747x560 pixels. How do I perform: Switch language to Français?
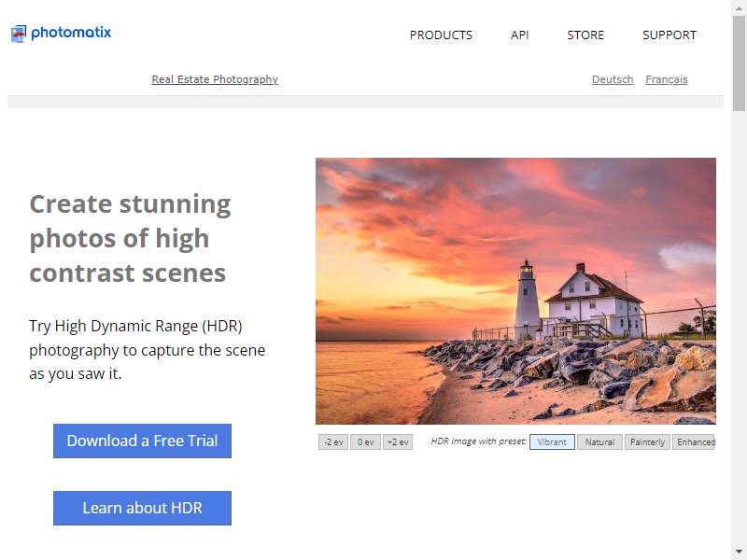(666, 79)
